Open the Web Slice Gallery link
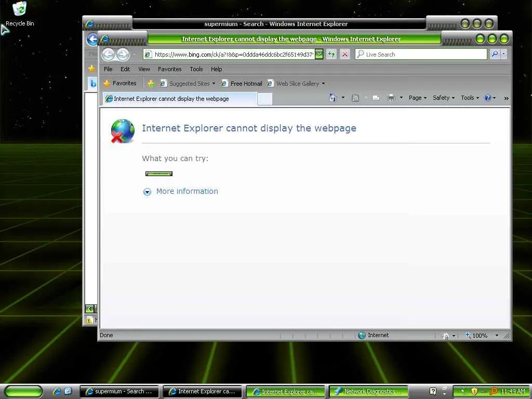532x399 pixels. 293,84
